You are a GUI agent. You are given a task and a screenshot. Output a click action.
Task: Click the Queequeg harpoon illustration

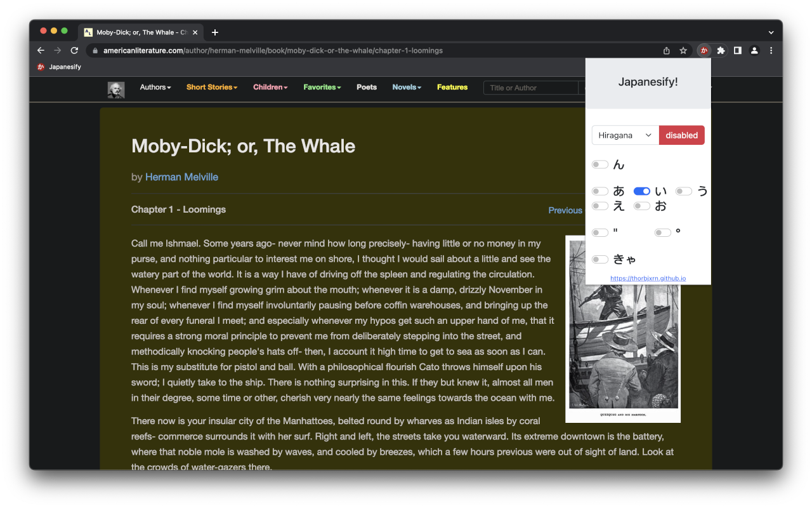click(623, 352)
